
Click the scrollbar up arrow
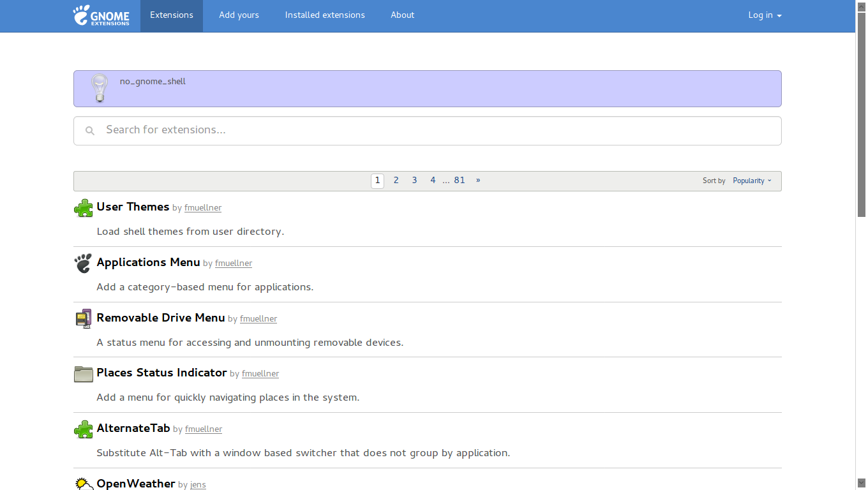point(862,6)
